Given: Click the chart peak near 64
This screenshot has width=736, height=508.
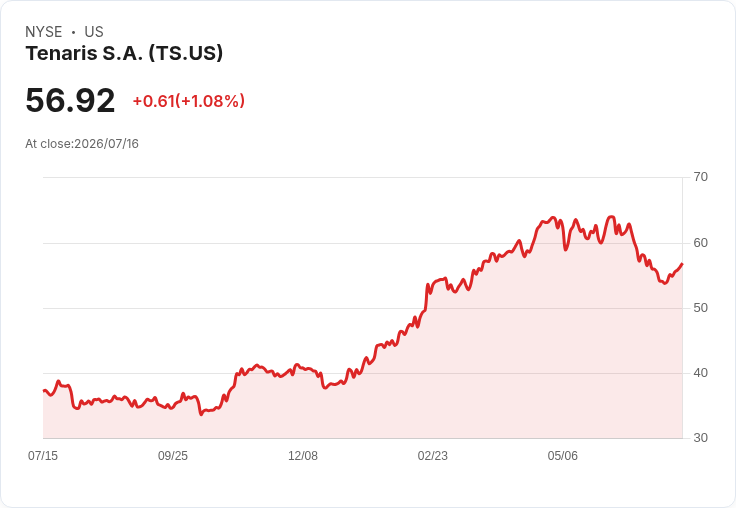Looking at the screenshot, I should (611, 217).
